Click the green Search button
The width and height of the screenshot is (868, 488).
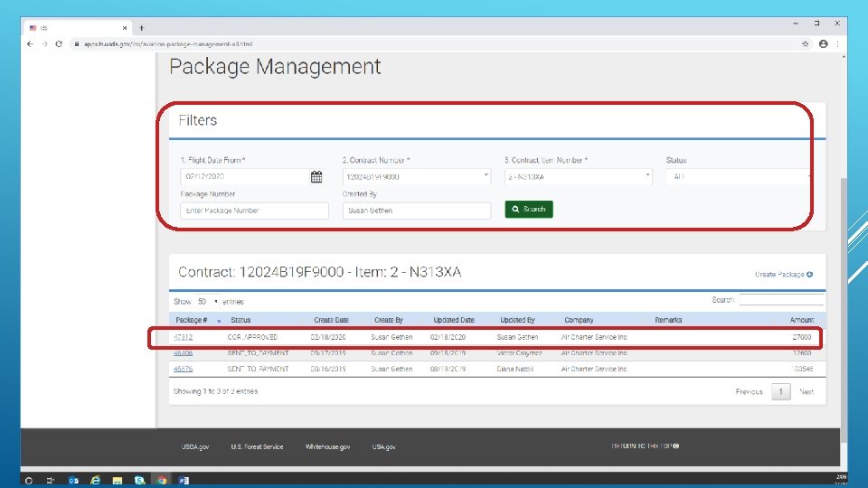click(529, 209)
